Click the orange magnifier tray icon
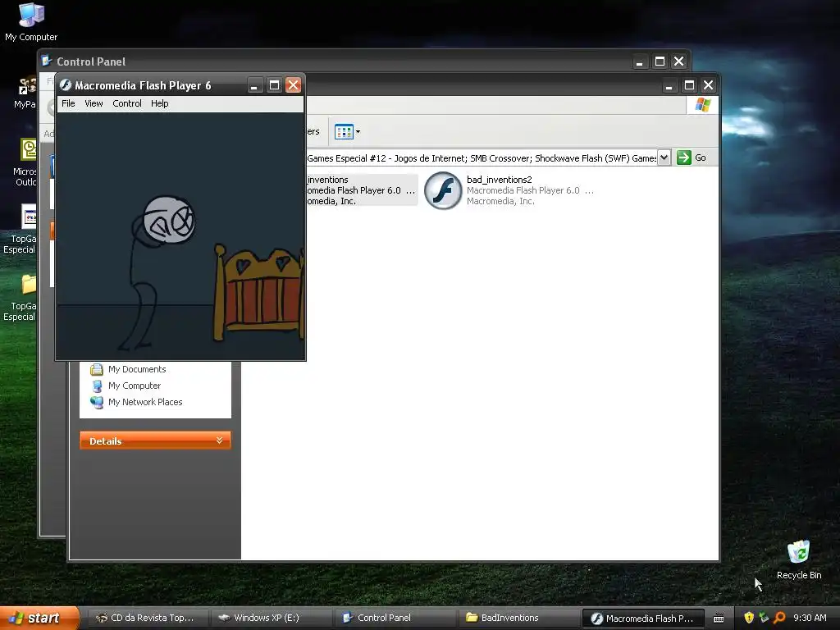The image size is (840, 630). pos(779,618)
